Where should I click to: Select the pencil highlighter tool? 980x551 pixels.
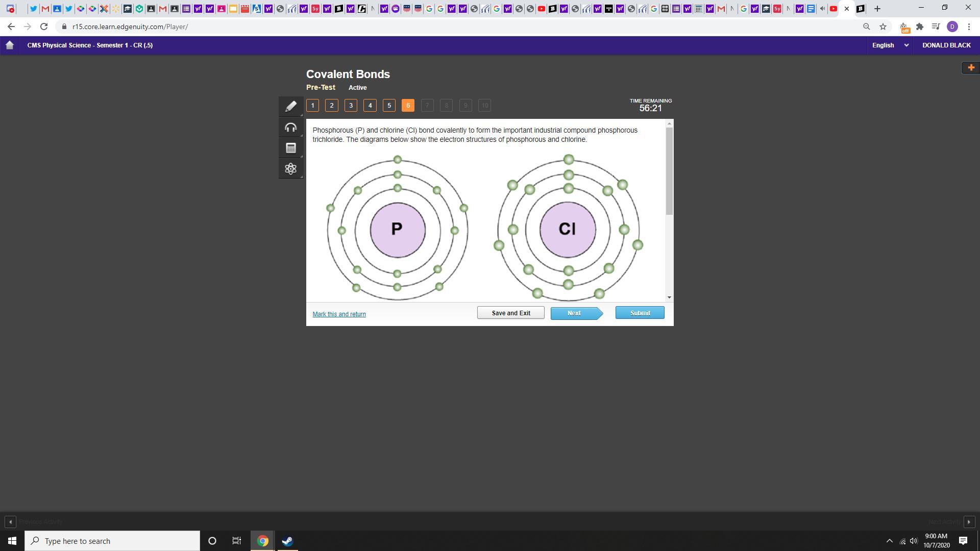(290, 106)
